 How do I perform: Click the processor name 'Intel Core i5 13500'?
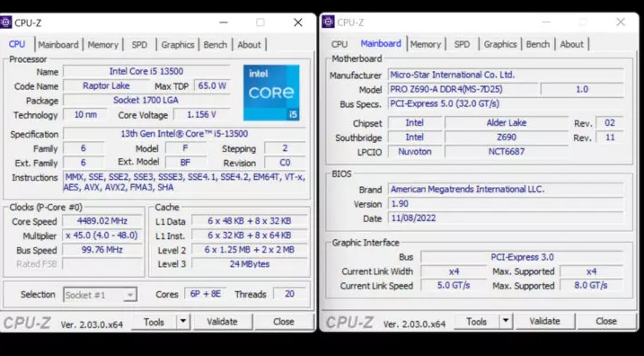[146, 71]
